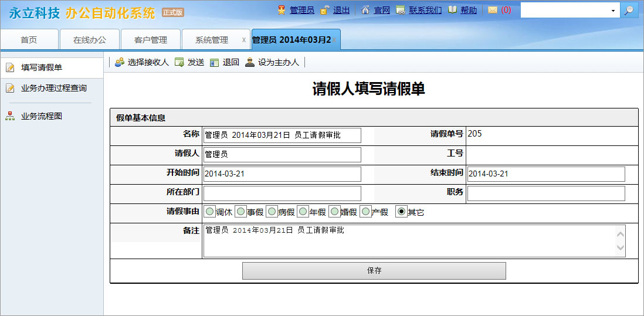Click the 退出 logout link
Screen dimensions: 644x316
341,11
